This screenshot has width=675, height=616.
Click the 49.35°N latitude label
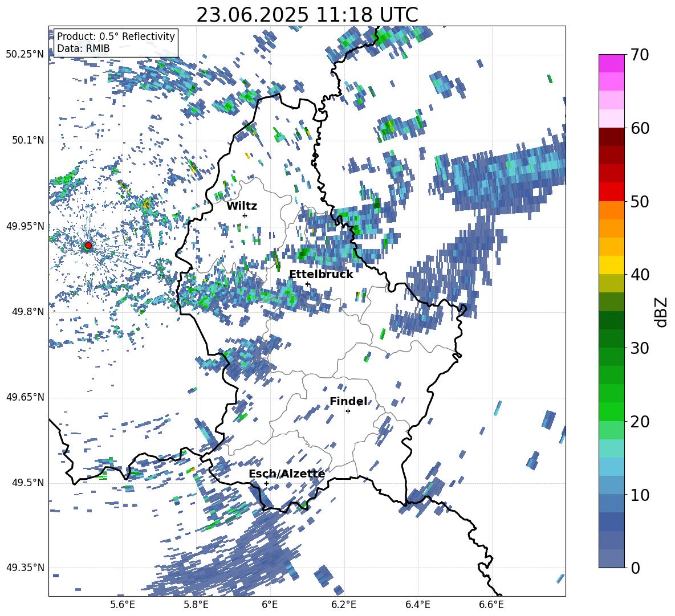pos(25,568)
